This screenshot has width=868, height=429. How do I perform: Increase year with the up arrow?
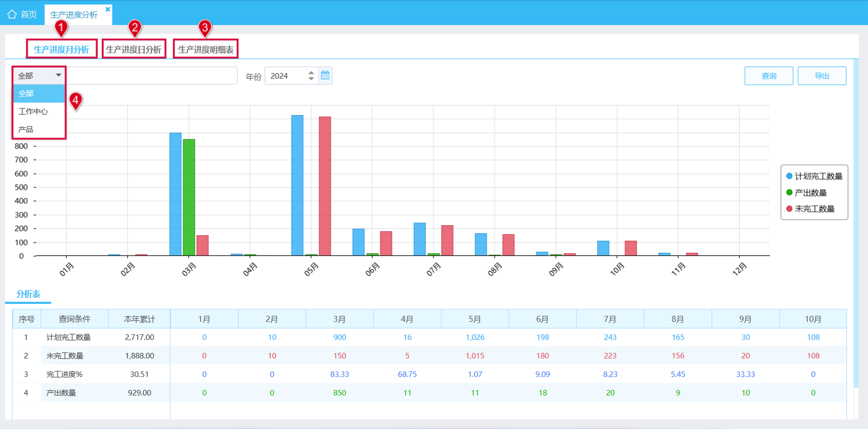[x=311, y=72]
